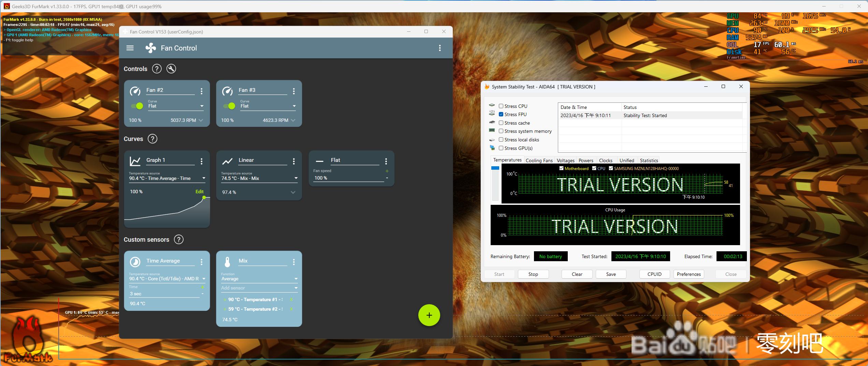Expand the Linear curve details chevron

pyautogui.click(x=293, y=193)
